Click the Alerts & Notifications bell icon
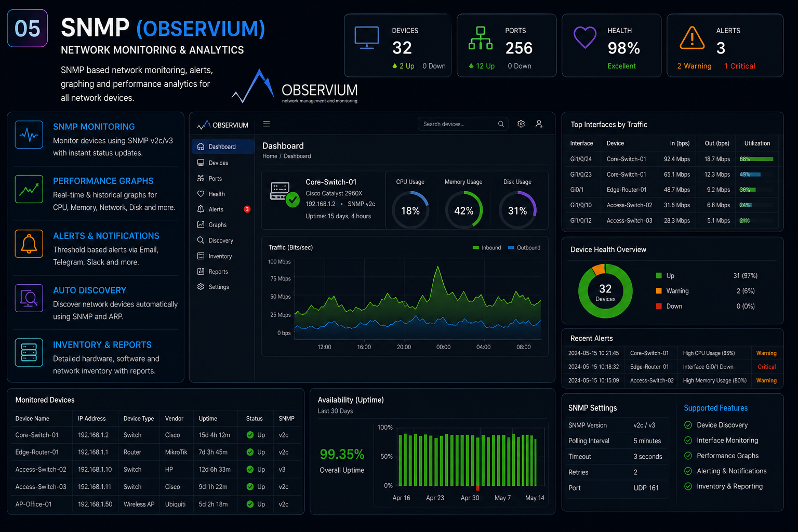The width and height of the screenshot is (798, 532). pyautogui.click(x=29, y=244)
